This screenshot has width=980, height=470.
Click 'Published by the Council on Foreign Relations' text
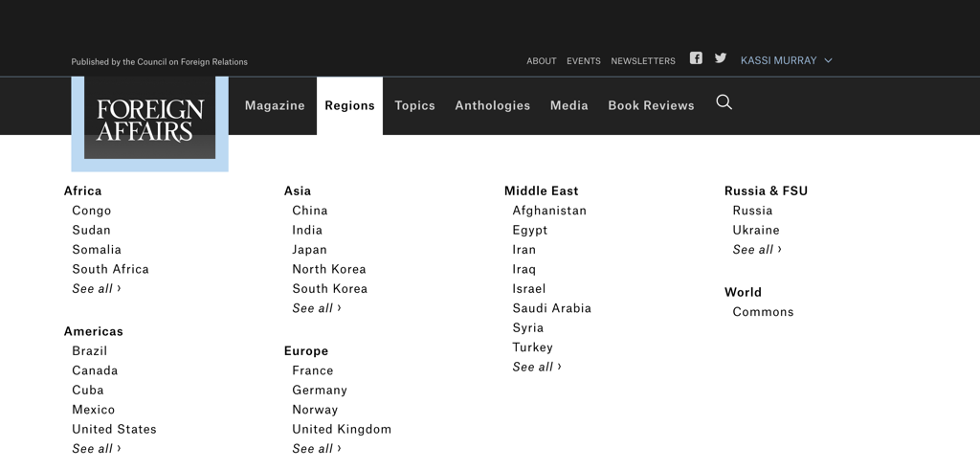click(x=160, y=62)
